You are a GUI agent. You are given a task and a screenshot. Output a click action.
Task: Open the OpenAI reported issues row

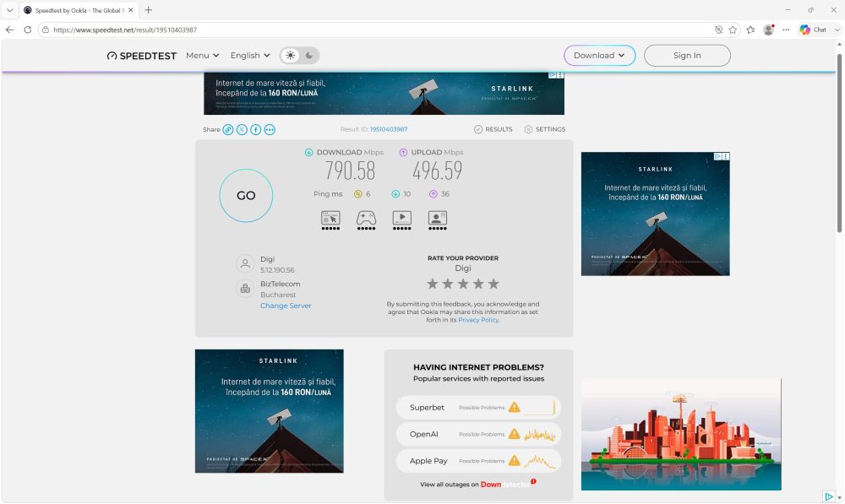[x=478, y=434]
